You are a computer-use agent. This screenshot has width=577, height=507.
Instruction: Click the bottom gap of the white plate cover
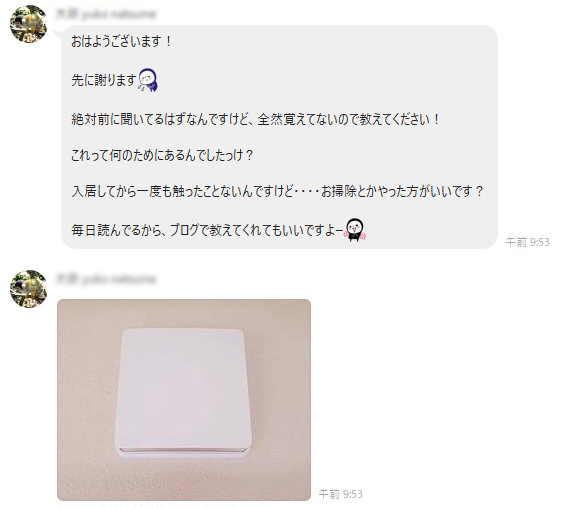[183, 450]
